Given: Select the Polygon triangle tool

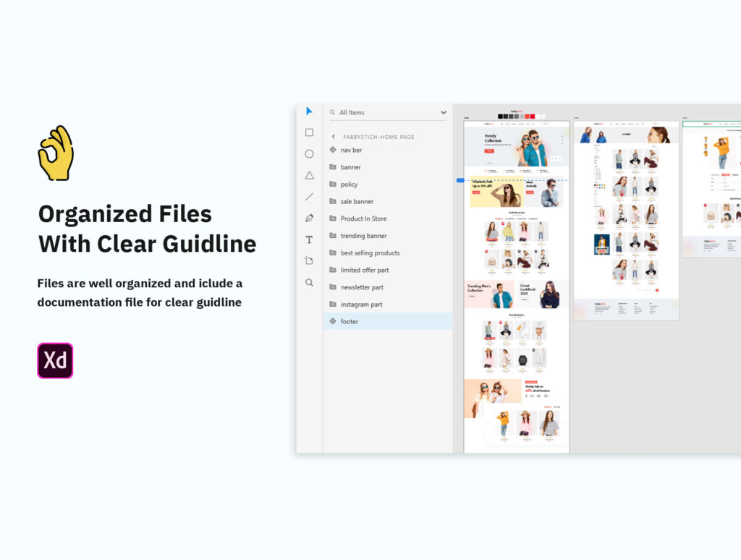Looking at the screenshot, I should coord(309,175).
